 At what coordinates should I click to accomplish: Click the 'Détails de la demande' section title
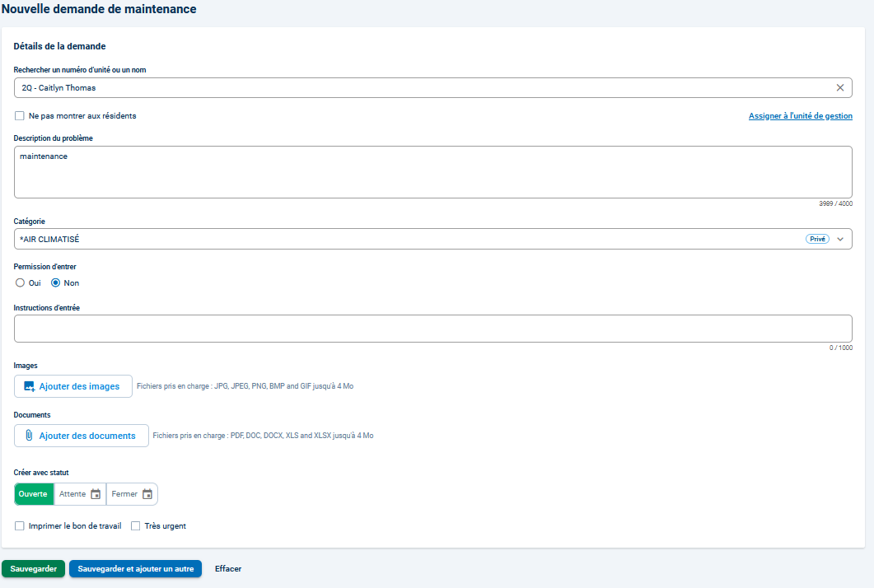point(59,46)
